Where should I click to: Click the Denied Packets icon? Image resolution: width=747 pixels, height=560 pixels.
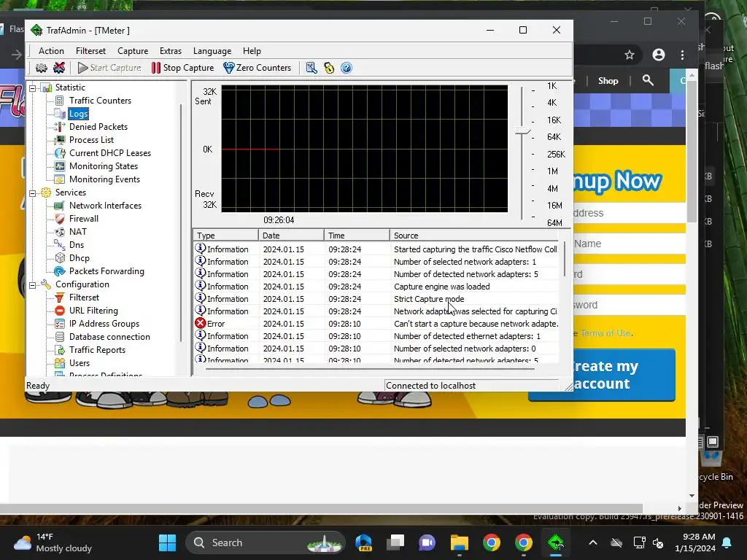[x=60, y=127]
